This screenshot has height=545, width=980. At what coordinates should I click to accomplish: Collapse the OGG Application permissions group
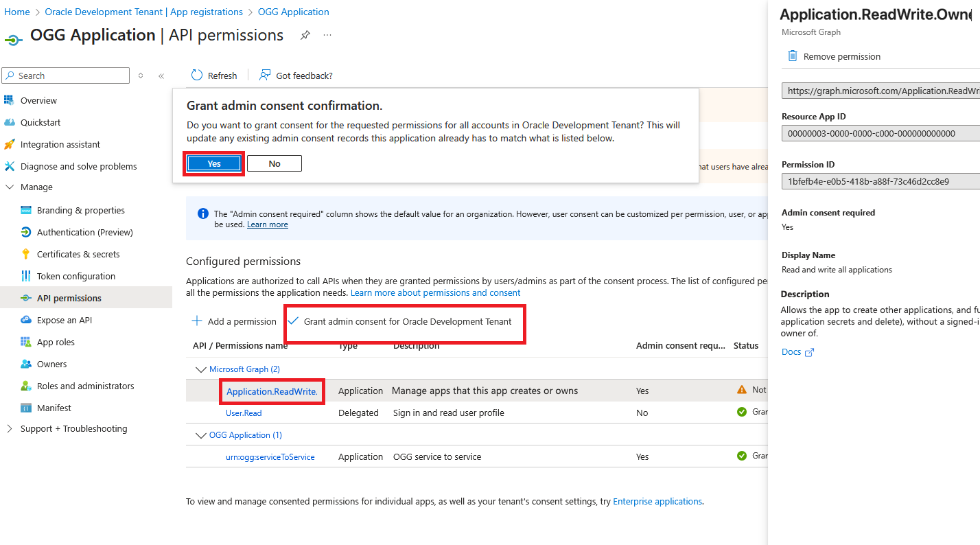coord(200,434)
